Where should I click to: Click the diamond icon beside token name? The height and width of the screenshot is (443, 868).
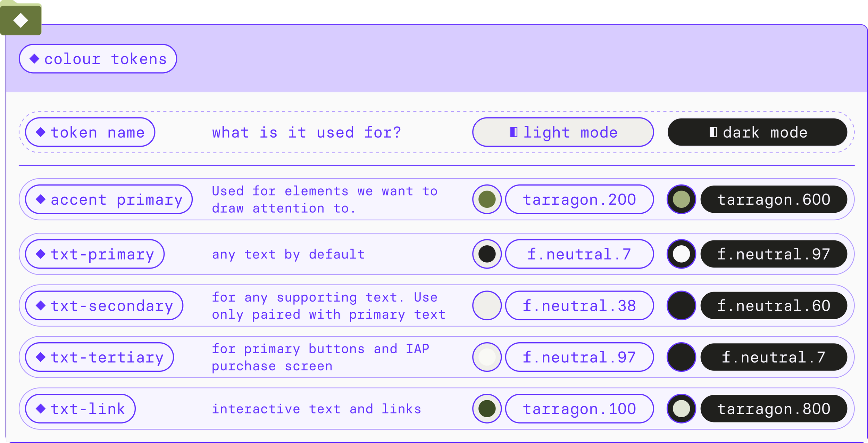41,132
